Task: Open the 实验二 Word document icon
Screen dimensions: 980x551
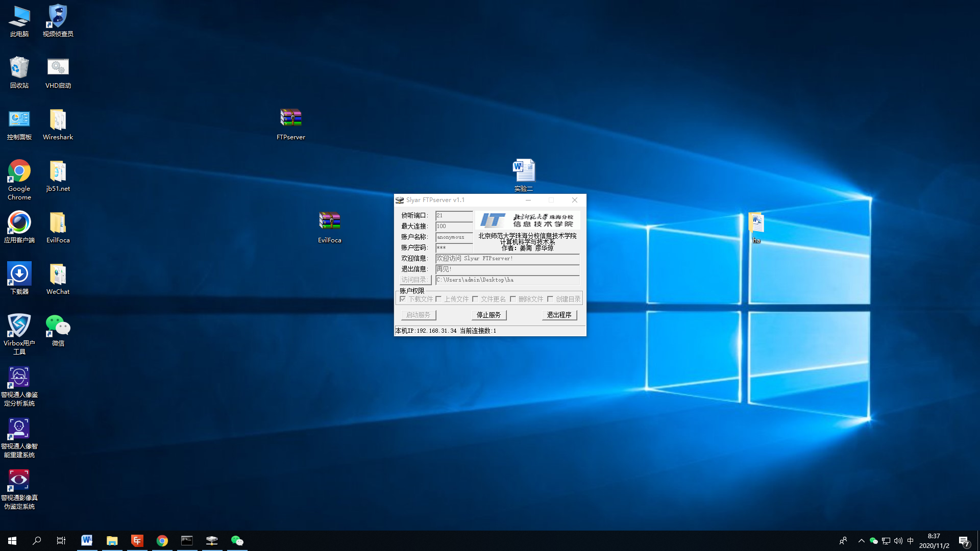Action: [524, 171]
